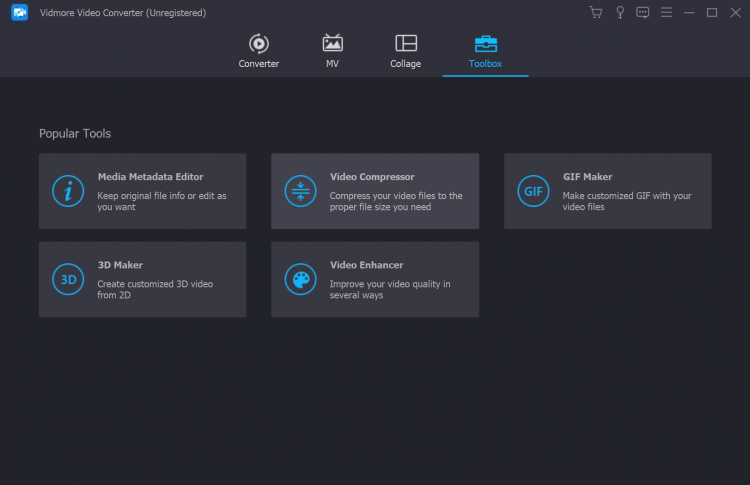This screenshot has height=485, width=750.
Task: Open the feedback chat bubble icon
Action: (x=643, y=13)
